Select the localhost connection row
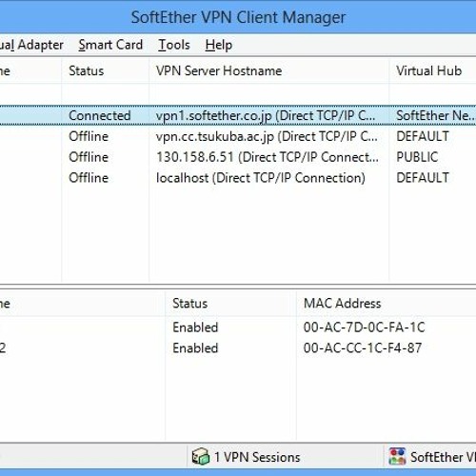Screen dimensions: 476x476 click(238, 178)
